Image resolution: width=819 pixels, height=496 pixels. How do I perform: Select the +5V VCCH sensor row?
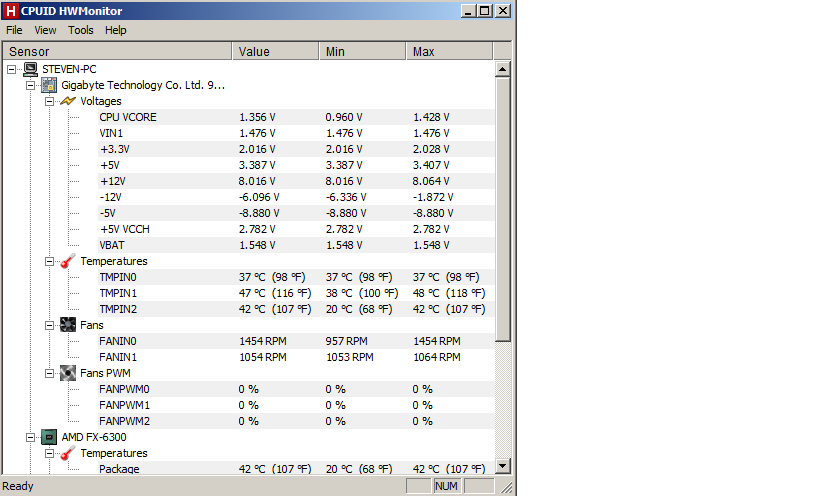tap(296, 229)
